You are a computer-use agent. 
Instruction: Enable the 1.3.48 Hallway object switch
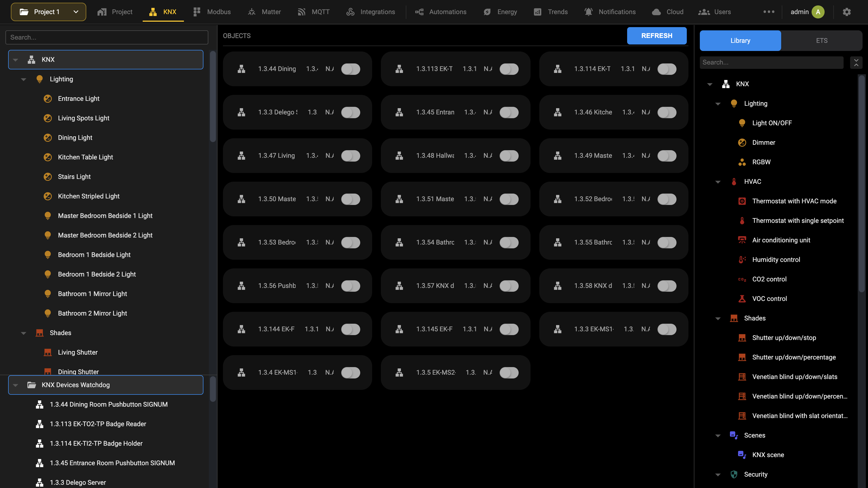pos(509,156)
